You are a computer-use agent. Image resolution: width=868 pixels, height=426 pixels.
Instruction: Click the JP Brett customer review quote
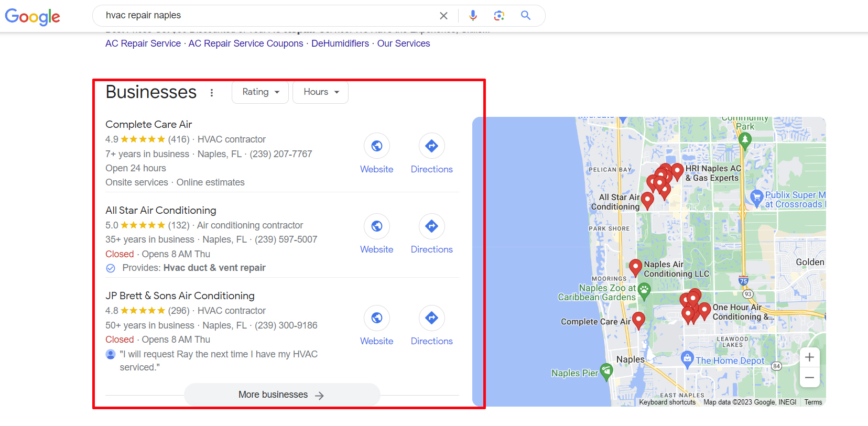coord(219,361)
